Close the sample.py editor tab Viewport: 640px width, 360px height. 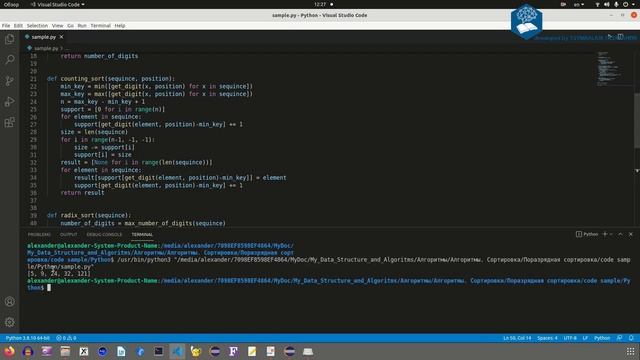[61, 37]
